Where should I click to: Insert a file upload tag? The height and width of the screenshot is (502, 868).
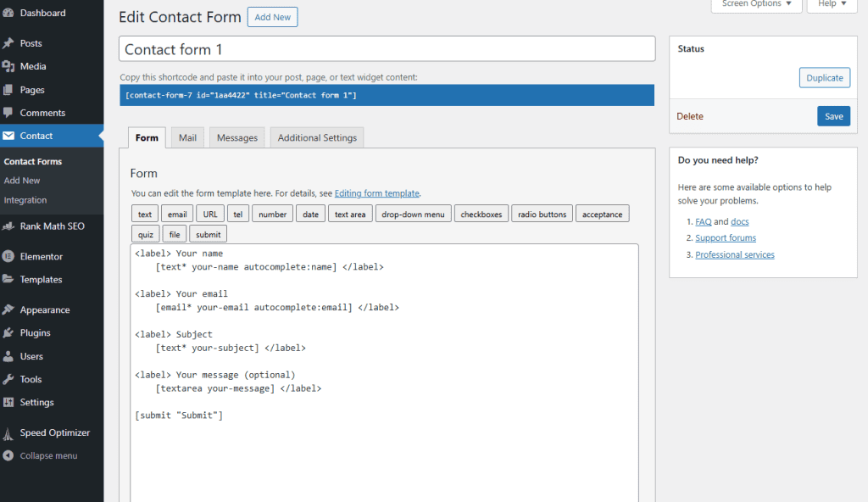pos(175,234)
